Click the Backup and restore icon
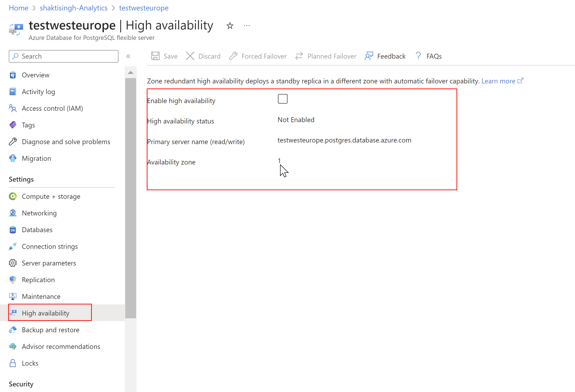The height and width of the screenshot is (392, 575). coord(13,330)
